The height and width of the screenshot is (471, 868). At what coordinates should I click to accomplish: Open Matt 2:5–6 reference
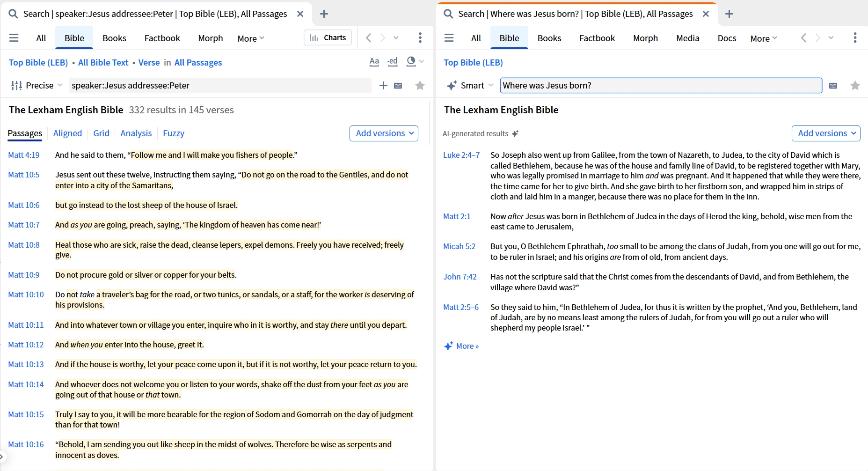pyautogui.click(x=461, y=307)
